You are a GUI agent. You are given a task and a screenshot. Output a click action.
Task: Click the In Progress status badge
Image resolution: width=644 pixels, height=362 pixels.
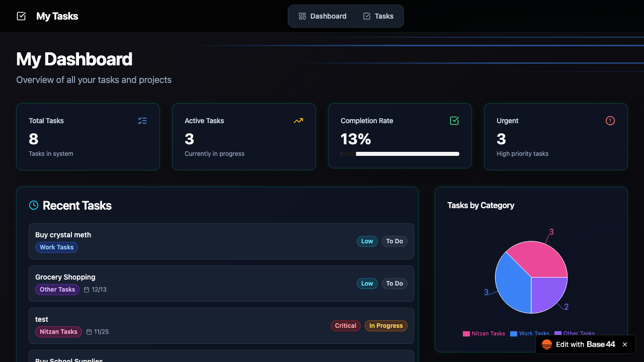tap(386, 326)
